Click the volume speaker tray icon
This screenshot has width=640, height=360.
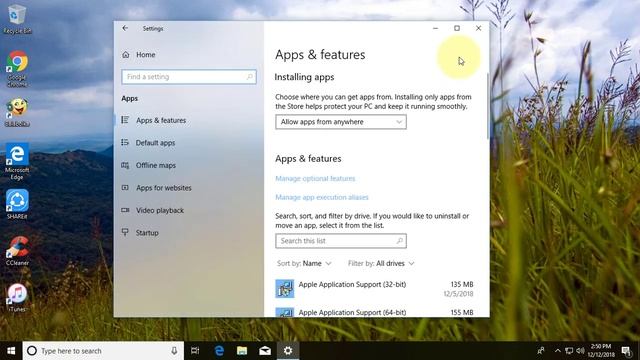tap(580, 351)
